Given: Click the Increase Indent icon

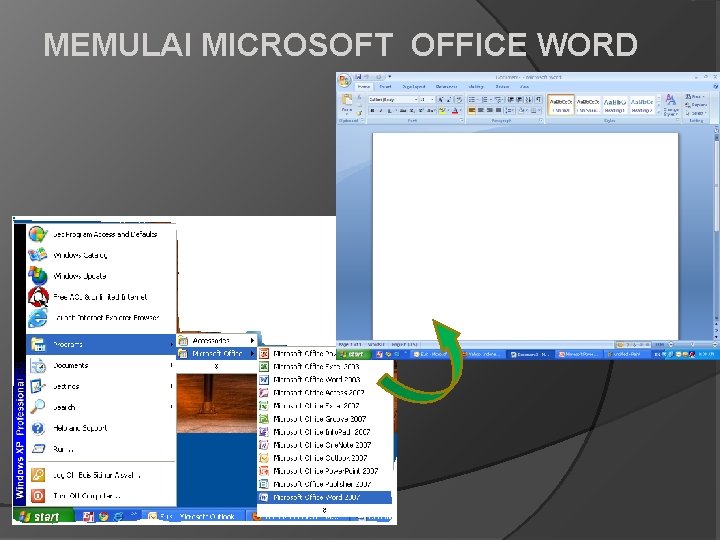Looking at the screenshot, I should pyautogui.click(x=519, y=100).
